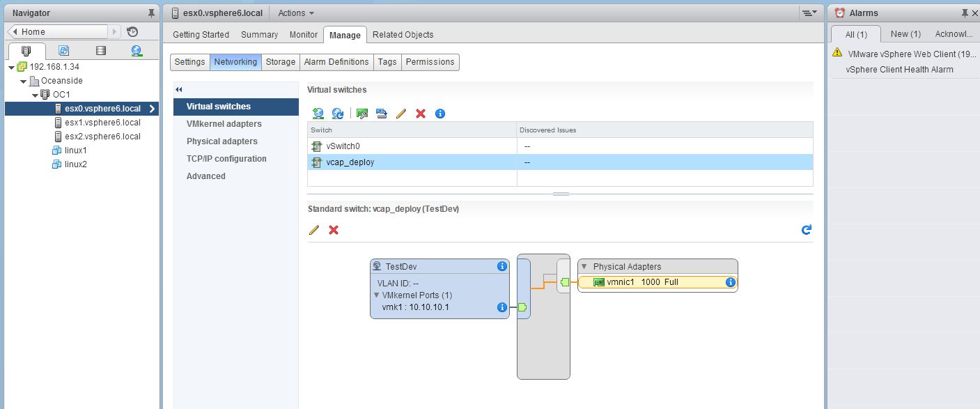980x409 pixels.
Task: Pin the Alarms panel
Action: coord(965,13)
